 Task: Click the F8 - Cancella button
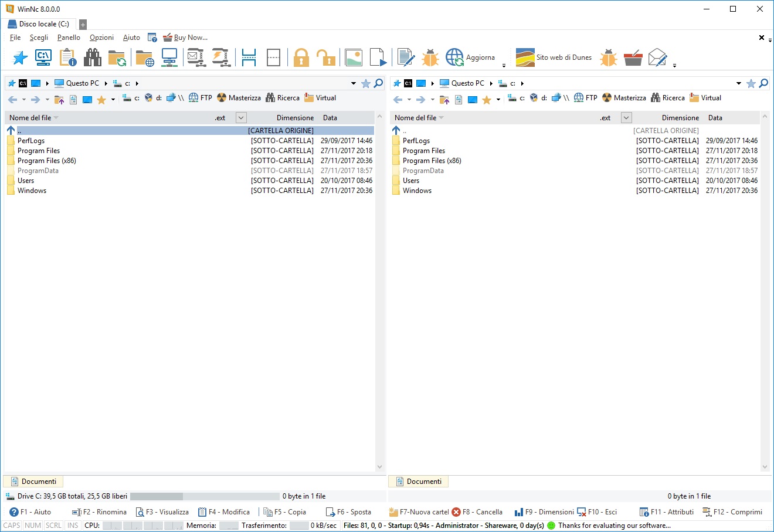click(x=477, y=512)
